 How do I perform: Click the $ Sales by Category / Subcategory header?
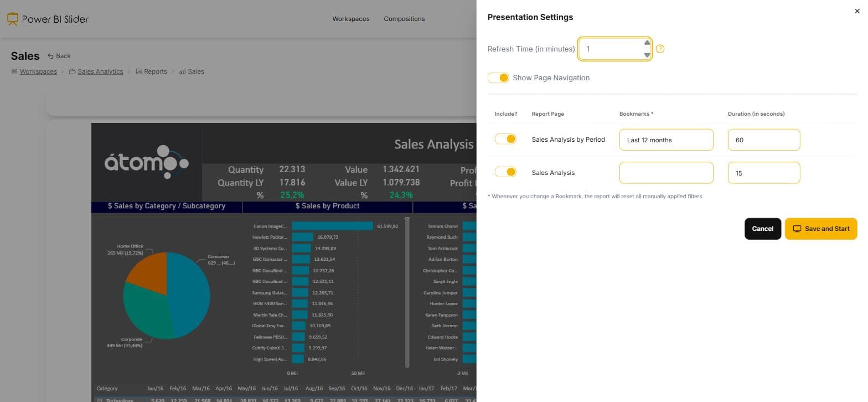coord(167,206)
